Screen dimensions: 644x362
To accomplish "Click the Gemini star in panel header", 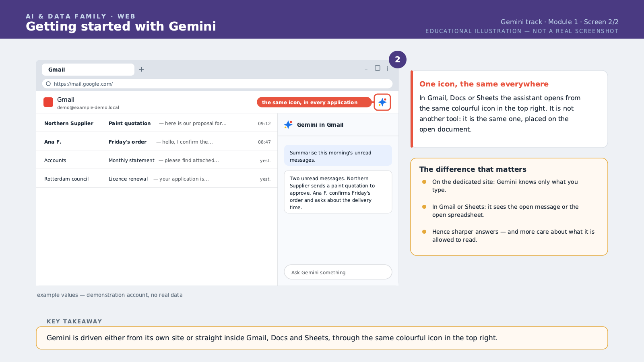I will pos(288,125).
